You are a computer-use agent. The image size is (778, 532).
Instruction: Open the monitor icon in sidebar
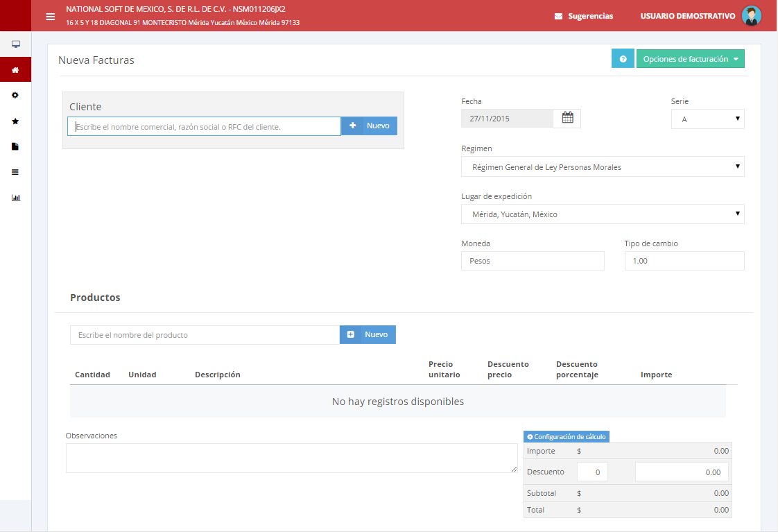(x=15, y=44)
